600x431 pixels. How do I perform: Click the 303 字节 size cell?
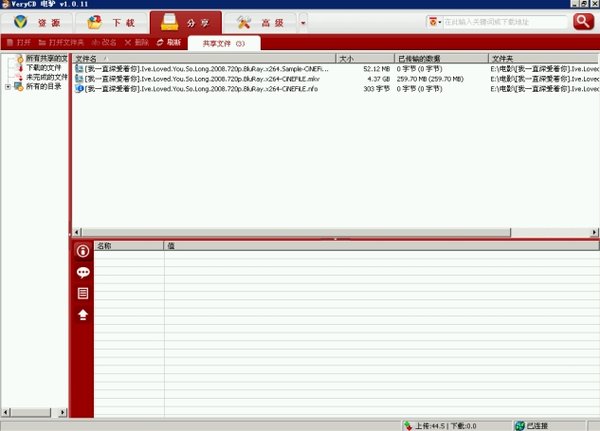tap(377, 89)
